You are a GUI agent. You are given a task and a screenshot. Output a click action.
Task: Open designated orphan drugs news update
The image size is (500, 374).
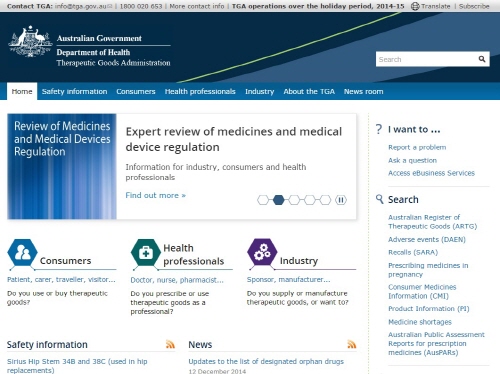pos(266,361)
